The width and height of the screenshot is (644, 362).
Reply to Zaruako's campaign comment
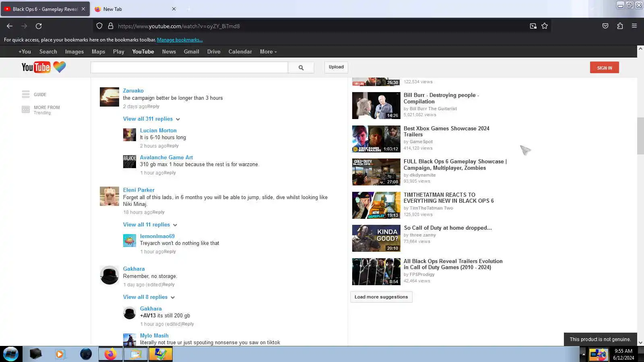(153, 107)
